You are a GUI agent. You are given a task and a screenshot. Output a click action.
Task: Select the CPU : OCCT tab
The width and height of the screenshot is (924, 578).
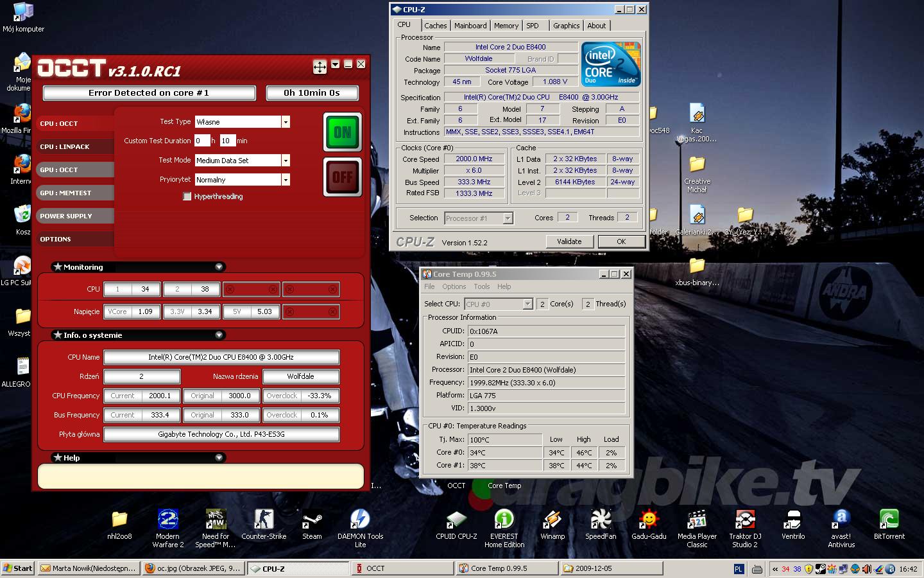coord(75,123)
